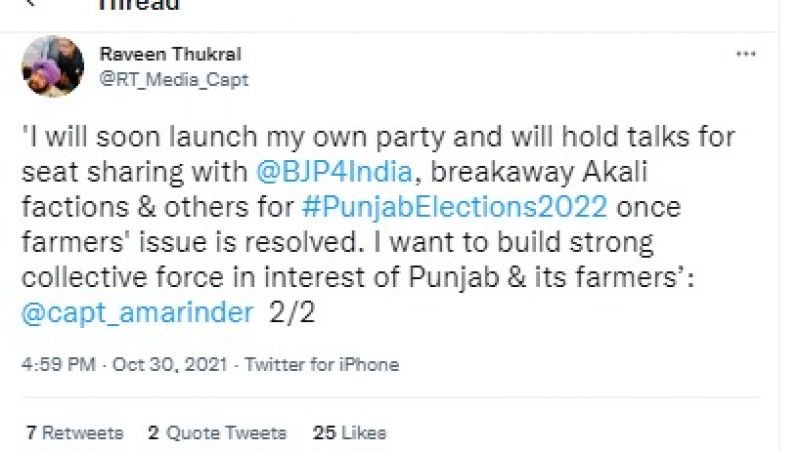800x451 pixels.
Task: Open the tweet's more options ellipsis menu
Action: [746, 53]
